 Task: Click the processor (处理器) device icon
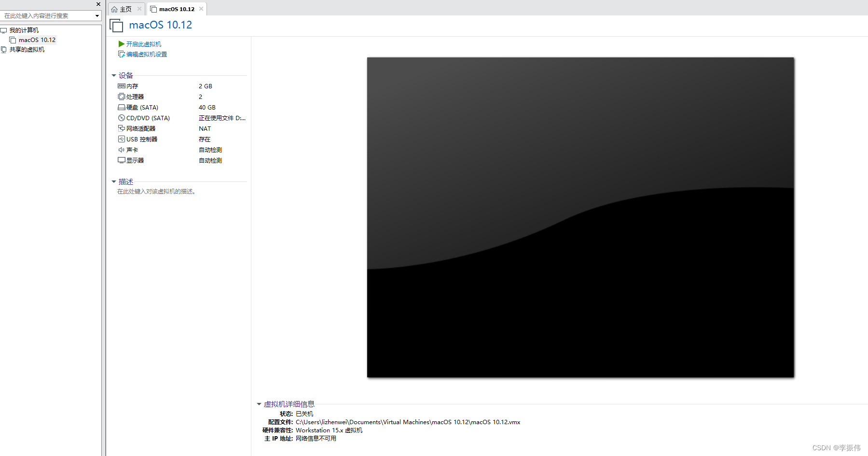point(122,97)
